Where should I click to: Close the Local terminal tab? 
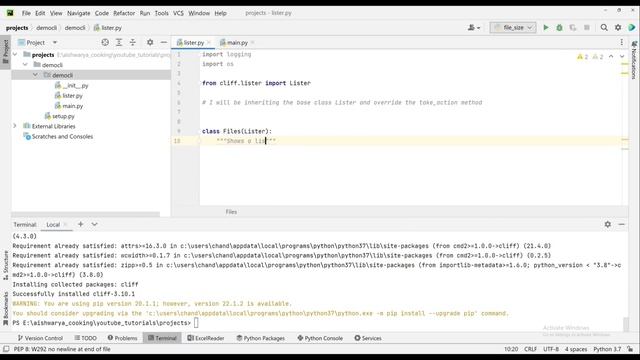coord(65,224)
